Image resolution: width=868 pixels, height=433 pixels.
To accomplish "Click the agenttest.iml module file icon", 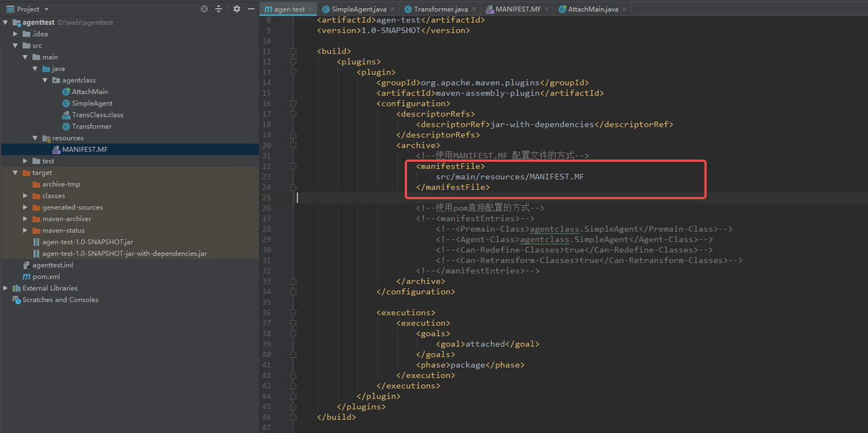I will (26, 265).
